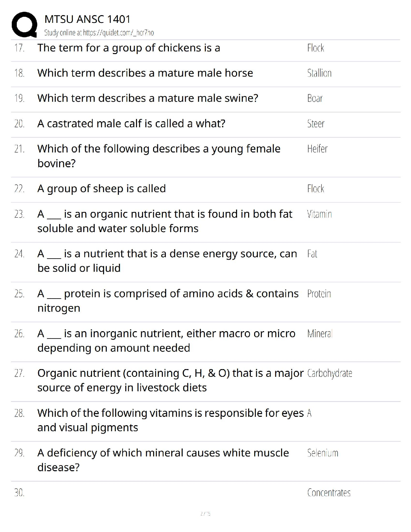Screen dimensions: 411x532
Task: Click the answer Selenium
Action: [x=323, y=453]
